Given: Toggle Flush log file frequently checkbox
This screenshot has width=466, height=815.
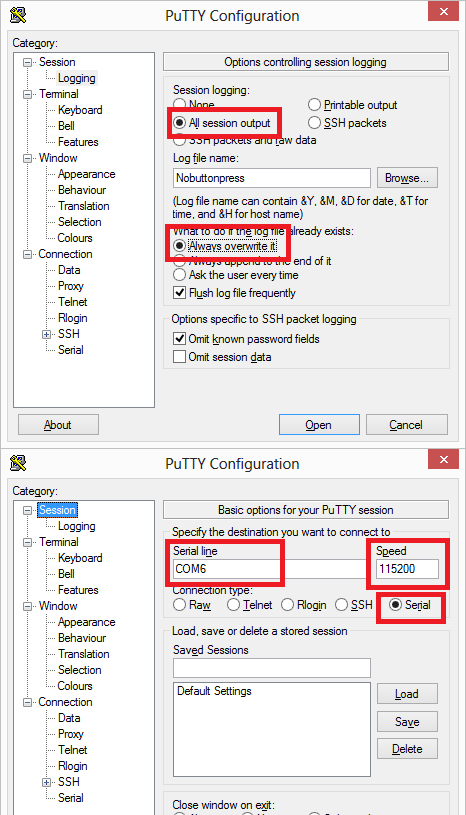Looking at the screenshot, I should 179,293.
